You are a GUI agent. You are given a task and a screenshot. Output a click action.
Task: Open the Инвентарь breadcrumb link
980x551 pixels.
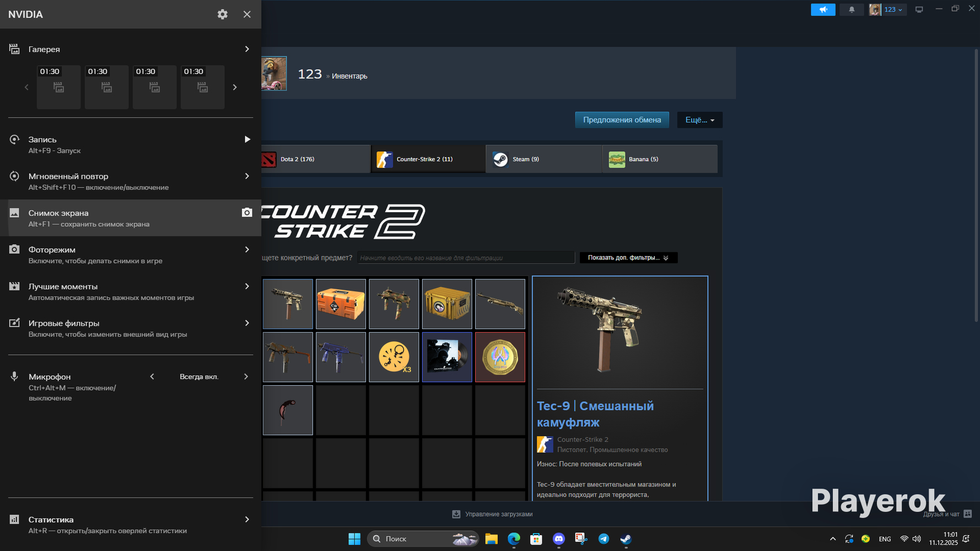pyautogui.click(x=349, y=76)
